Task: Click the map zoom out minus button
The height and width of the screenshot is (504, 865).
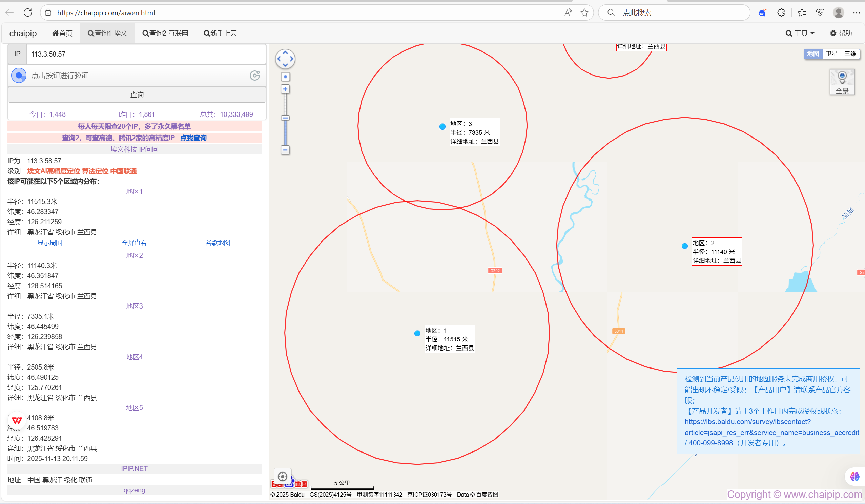Action: [285, 150]
